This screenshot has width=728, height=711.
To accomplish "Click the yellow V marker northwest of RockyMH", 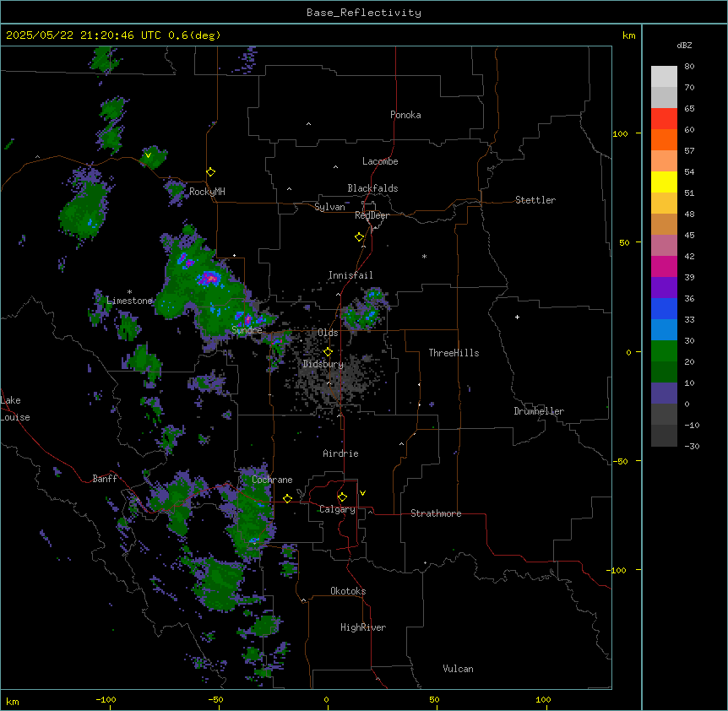I will pos(148,155).
